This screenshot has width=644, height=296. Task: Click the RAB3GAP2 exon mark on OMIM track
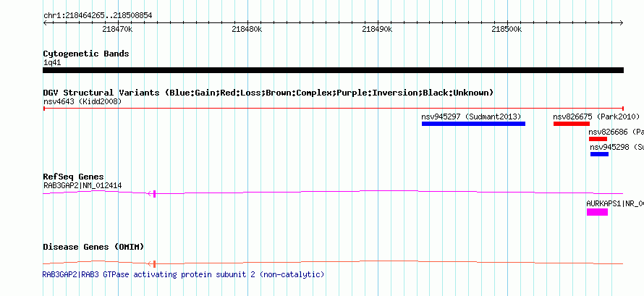click(x=154, y=264)
